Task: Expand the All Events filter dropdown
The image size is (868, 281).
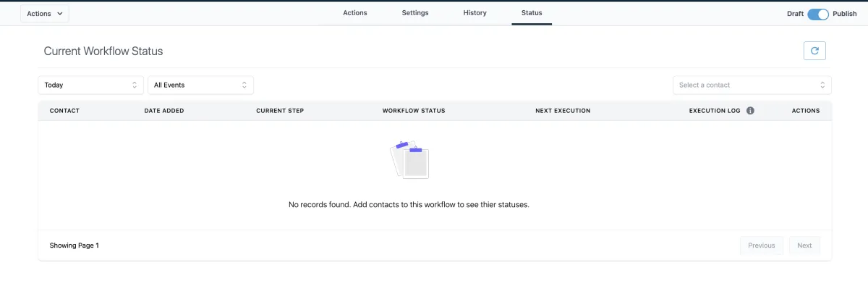Action: (201, 85)
